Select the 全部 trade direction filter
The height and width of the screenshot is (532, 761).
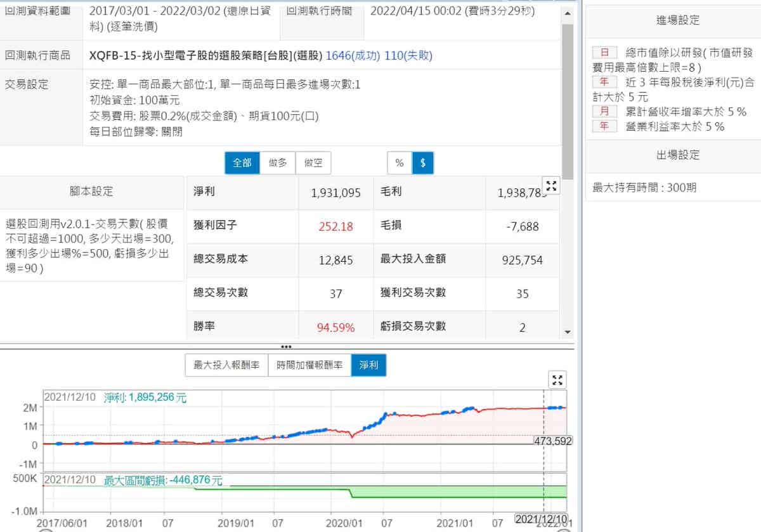(242, 163)
